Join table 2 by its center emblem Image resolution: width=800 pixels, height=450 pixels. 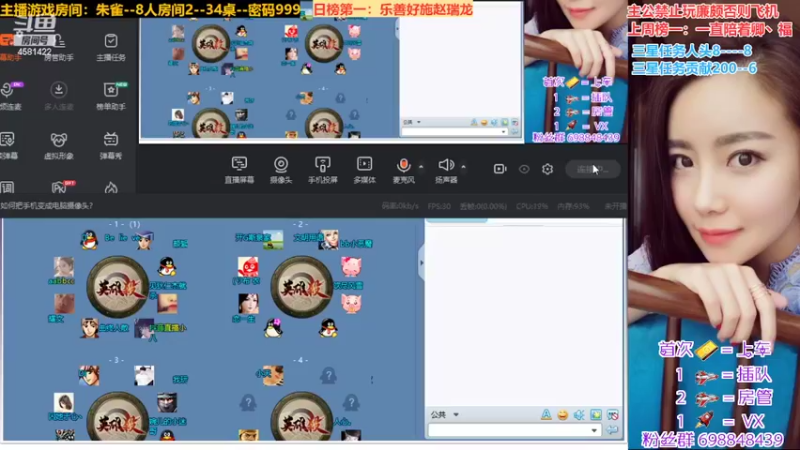click(302, 287)
